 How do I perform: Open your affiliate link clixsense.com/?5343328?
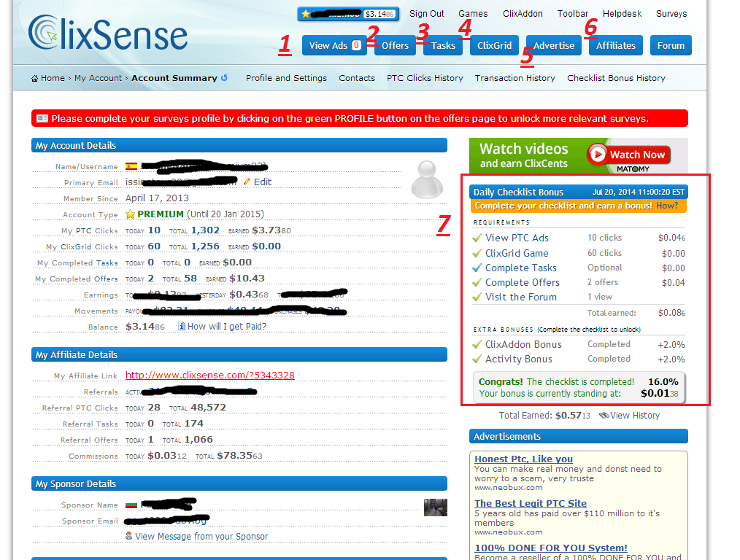209,375
